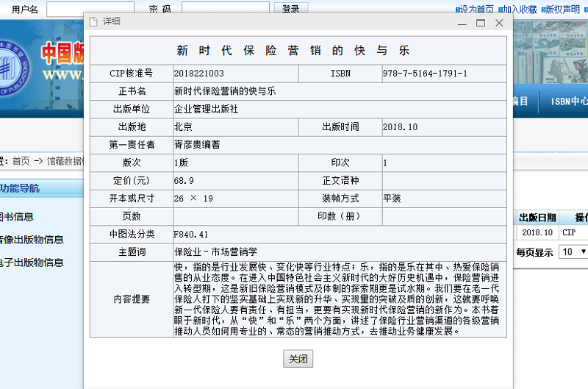
Task: Click the 出版日期 column header
Action: pos(537,218)
